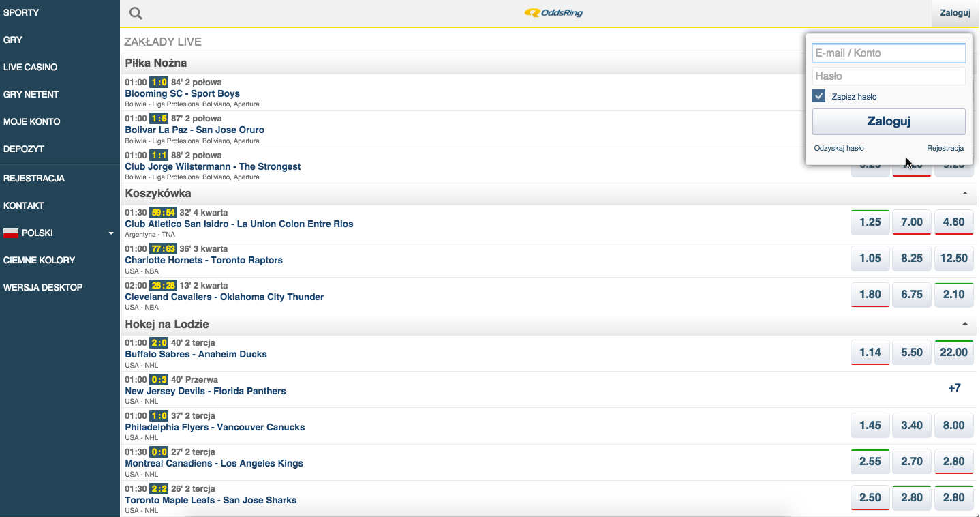Image resolution: width=980 pixels, height=517 pixels.
Task: Open Buffalo Sabres - Anaheim Ducks match
Action: (x=196, y=354)
